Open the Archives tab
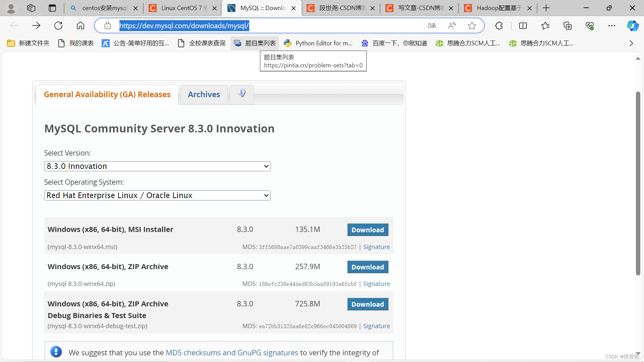 [x=204, y=95]
